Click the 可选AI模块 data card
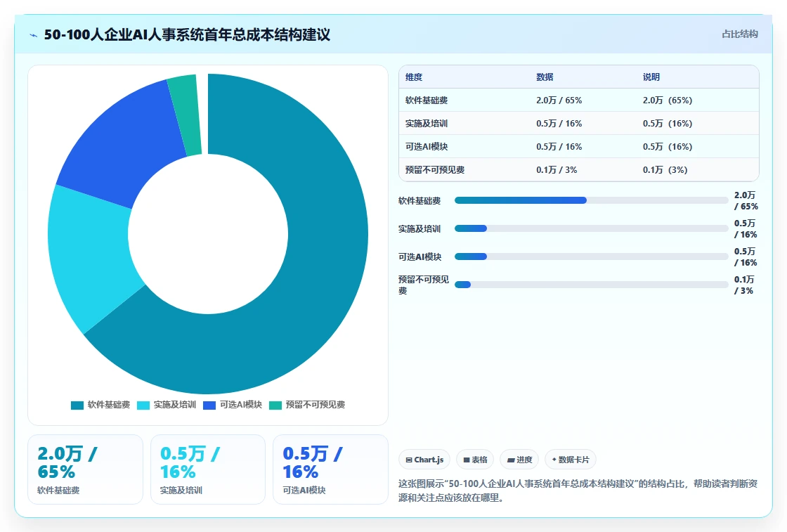Viewport: 787px width, 532px height. tap(330, 469)
